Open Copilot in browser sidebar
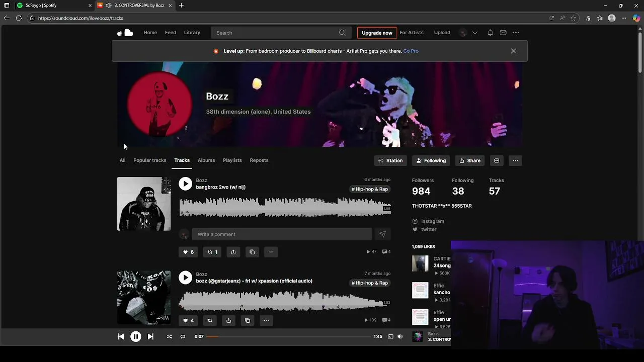Screen dimensions: 644x362 (636, 18)
